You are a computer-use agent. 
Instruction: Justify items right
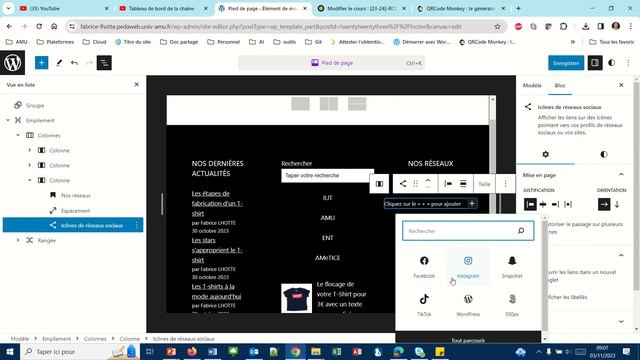point(556,204)
